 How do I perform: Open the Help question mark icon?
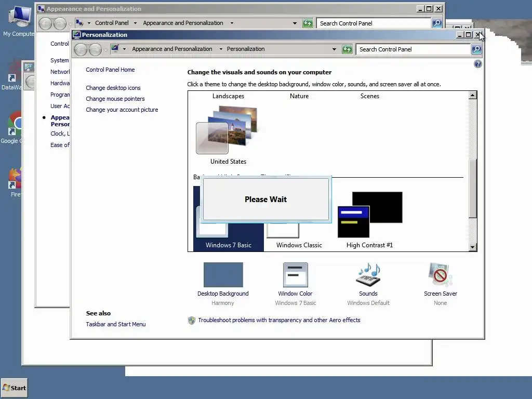478,64
